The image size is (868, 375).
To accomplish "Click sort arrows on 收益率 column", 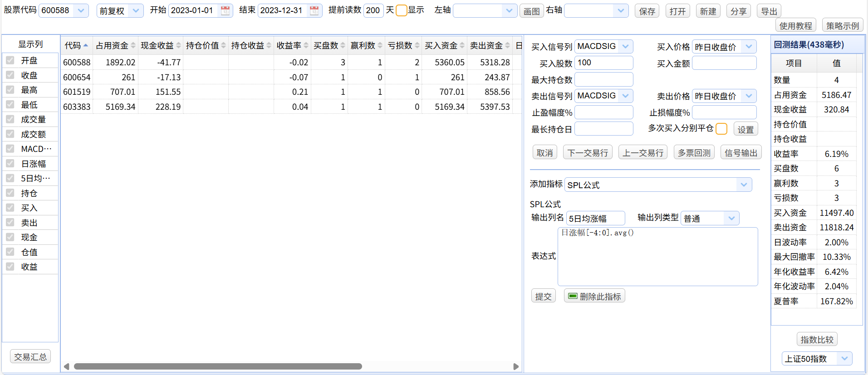I will pos(306,45).
